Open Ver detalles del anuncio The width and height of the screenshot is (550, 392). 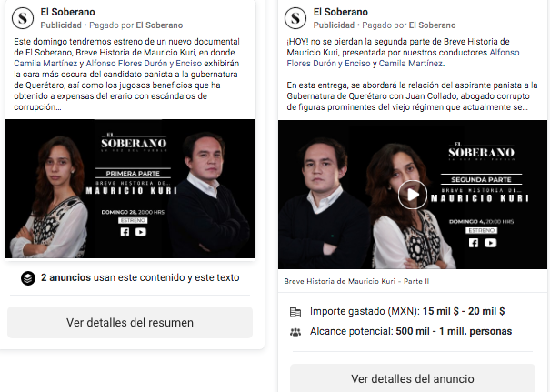point(413,378)
